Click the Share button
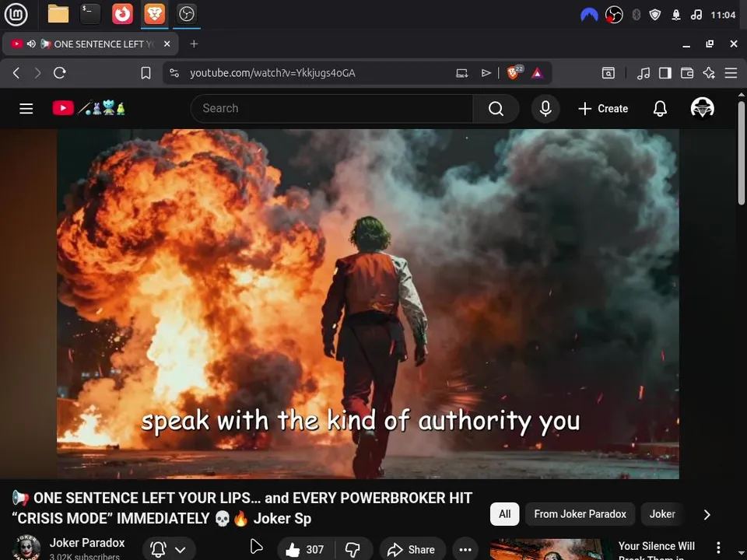Viewport: 747px width, 560px height. (412, 550)
